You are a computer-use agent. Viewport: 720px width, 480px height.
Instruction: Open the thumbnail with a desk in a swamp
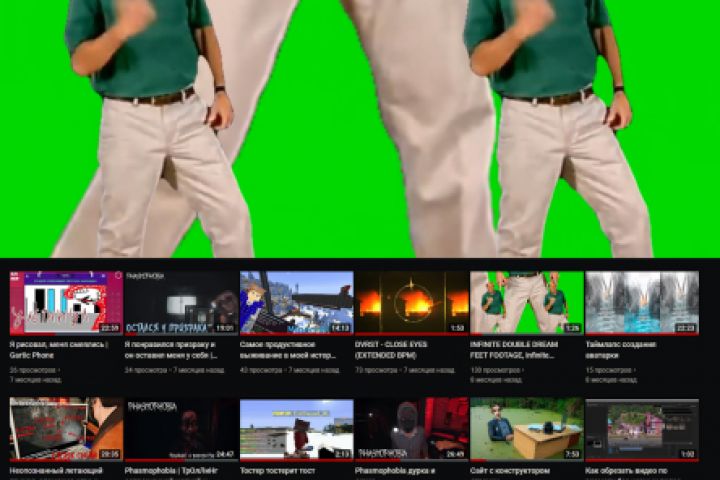(x=527, y=429)
